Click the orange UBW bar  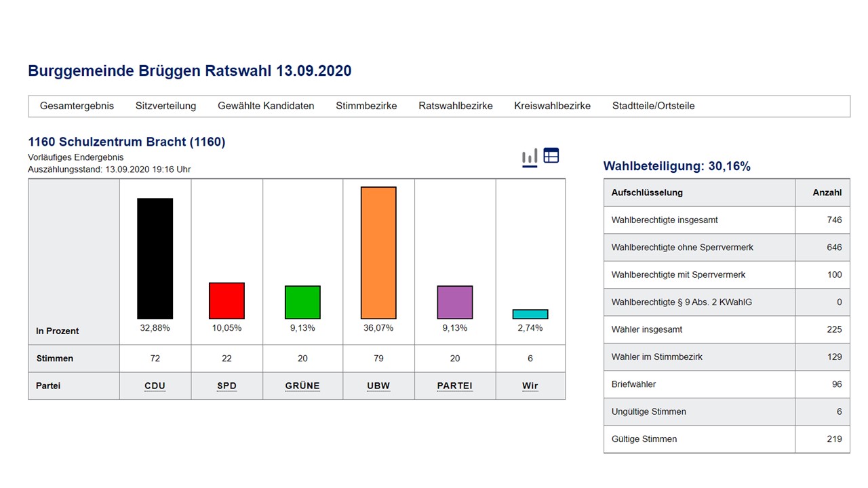pos(378,253)
